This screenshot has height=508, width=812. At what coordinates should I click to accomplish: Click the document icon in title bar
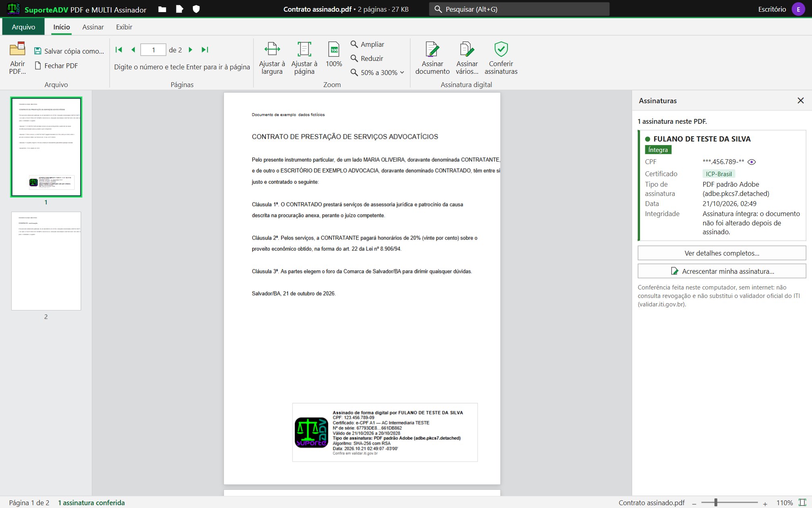tap(180, 9)
